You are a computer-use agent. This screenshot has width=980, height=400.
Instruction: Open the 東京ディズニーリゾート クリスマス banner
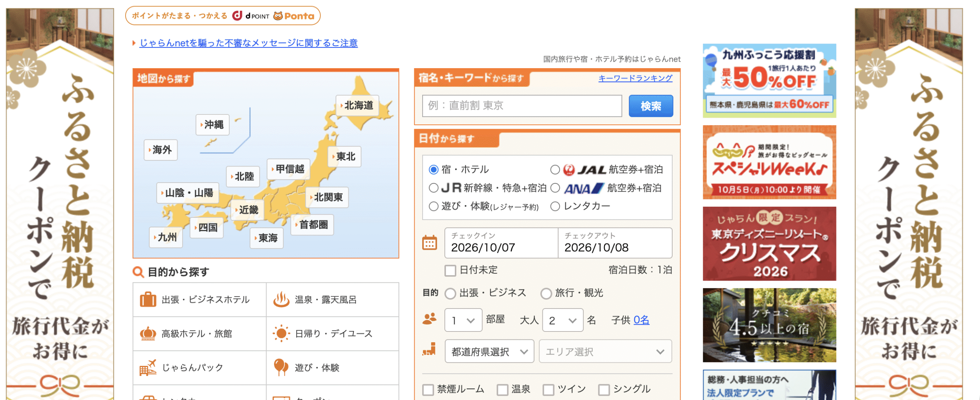[x=769, y=244]
